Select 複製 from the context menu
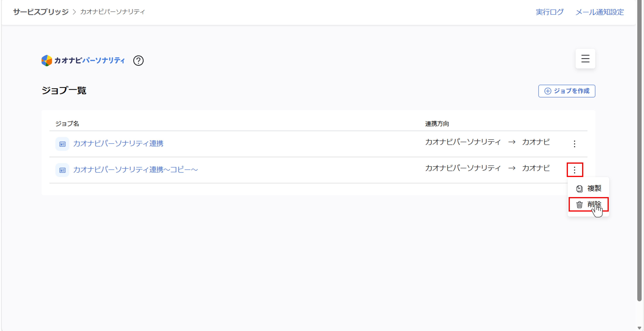 [589, 188]
